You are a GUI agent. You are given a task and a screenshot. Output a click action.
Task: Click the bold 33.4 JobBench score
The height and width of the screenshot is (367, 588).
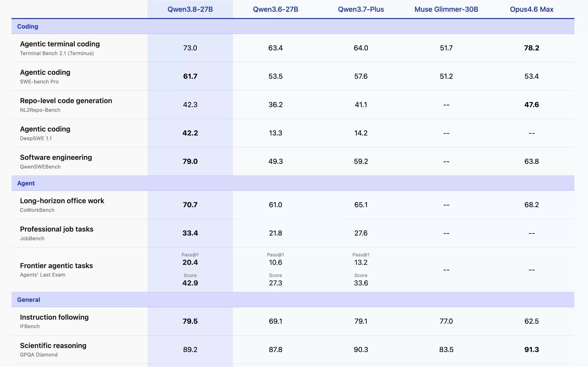190,233
